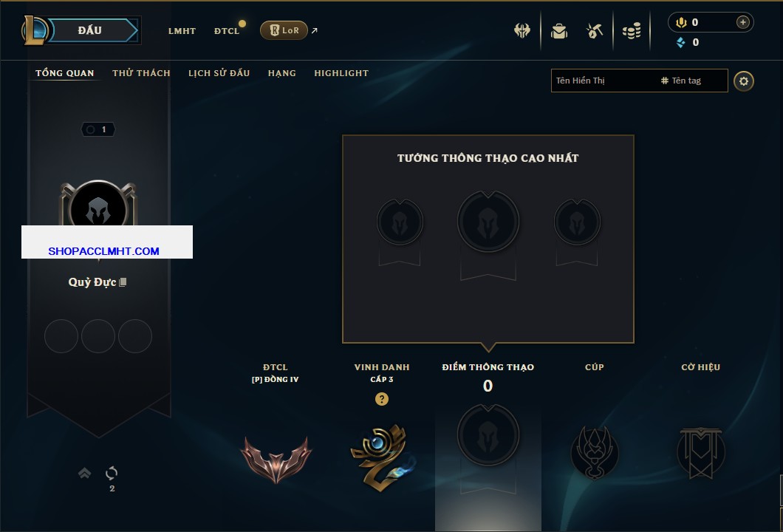This screenshot has width=783, height=532.
Task: Select the LMHT menu item
Action: coord(182,31)
